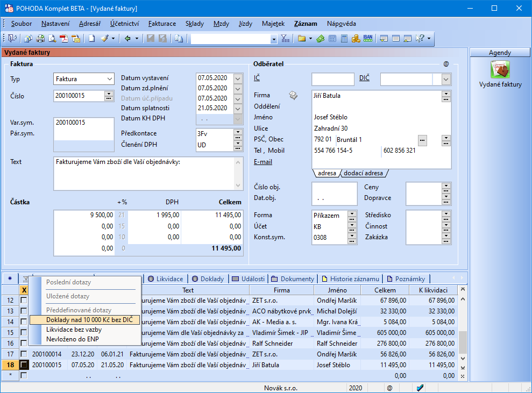Open the Fakturace menu
532x393 pixels.
click(x=162, y=24)
